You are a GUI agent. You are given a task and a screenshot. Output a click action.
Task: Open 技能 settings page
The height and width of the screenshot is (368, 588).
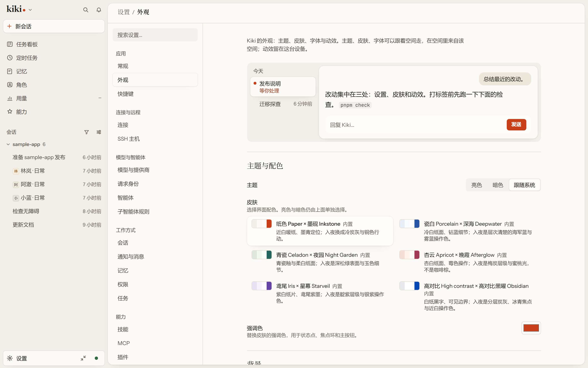(155, 329)
